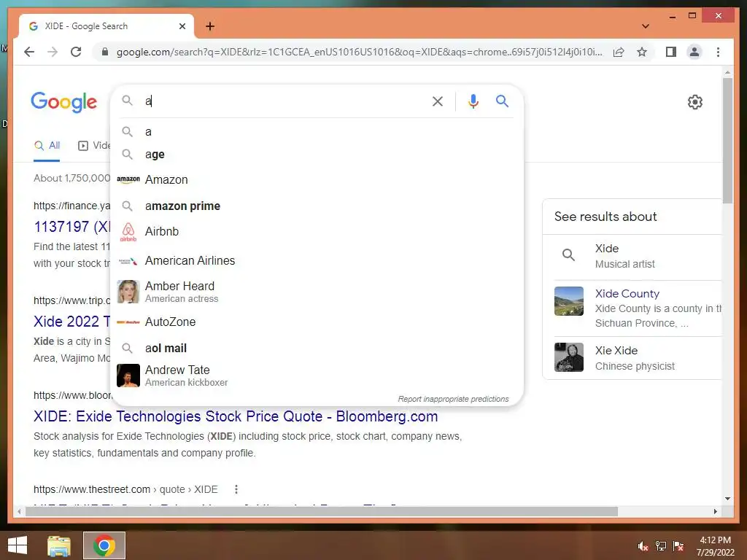Submit search with the blue magnifier icon

click(x=502, y=101)
